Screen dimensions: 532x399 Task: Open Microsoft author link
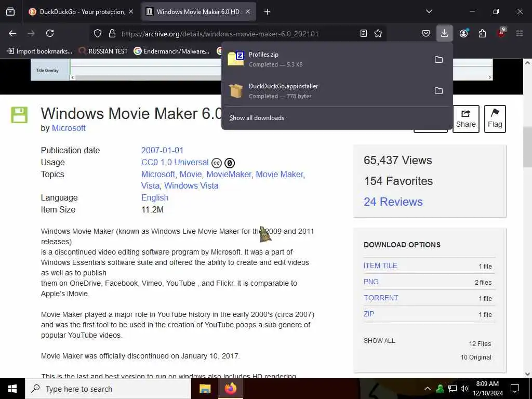point(69,128)
